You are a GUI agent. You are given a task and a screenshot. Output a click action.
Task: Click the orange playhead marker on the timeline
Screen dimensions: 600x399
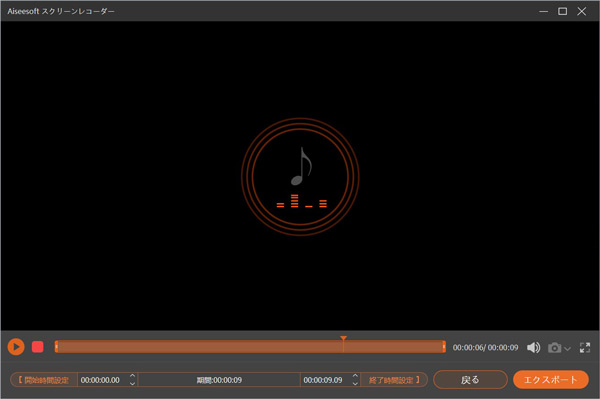(343, 339)
